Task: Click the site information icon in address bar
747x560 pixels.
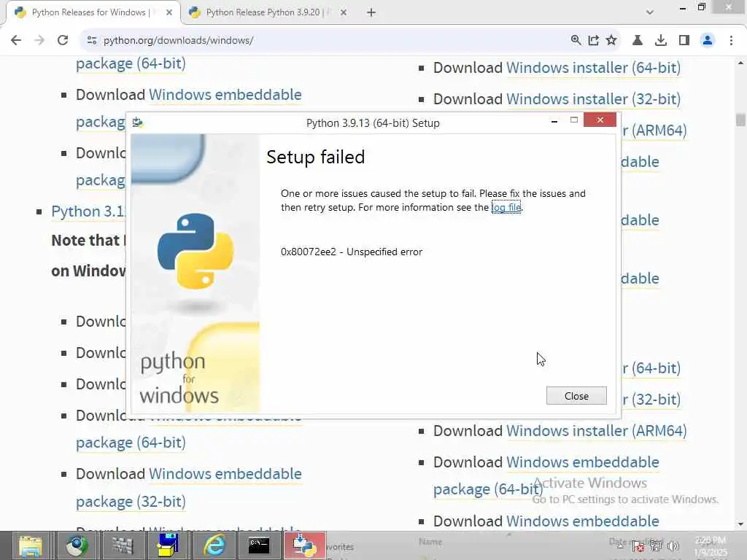Action: click(x=92, y=40)
